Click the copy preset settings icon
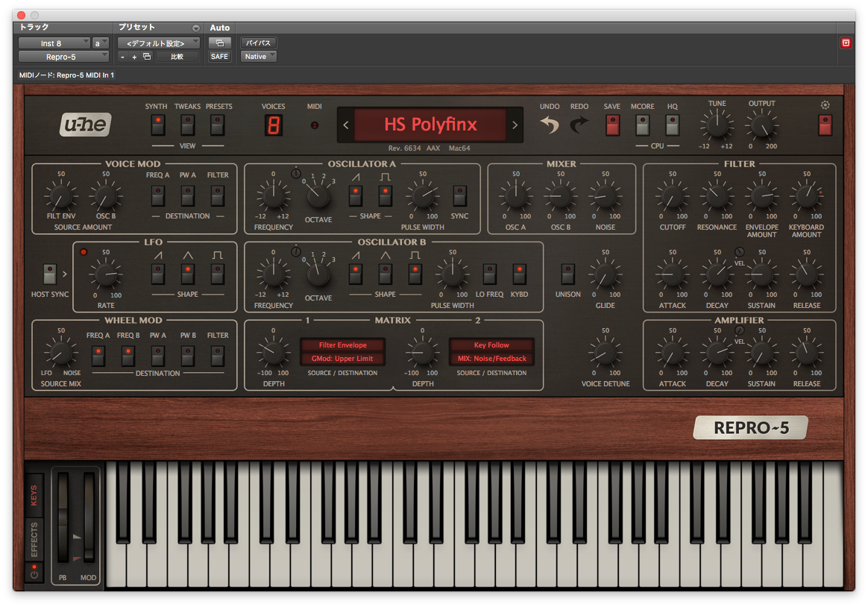Screen dimensions: 868x607 [147, 57]
